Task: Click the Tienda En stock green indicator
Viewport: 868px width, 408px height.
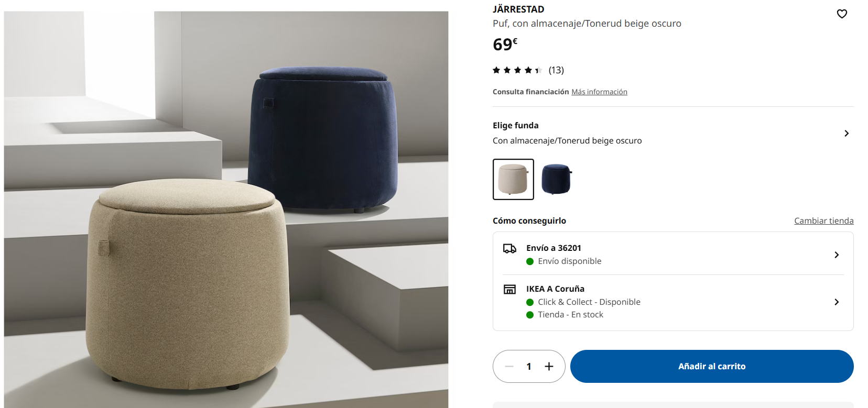Action: click(x=530, y=315)
